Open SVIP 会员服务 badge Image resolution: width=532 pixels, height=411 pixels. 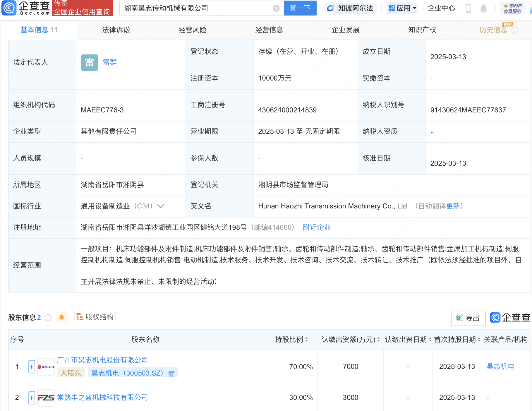point(513,8)
